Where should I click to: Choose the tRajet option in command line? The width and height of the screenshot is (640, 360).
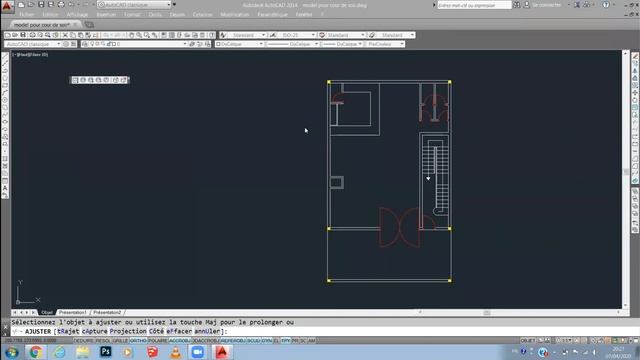click(68, 331)
